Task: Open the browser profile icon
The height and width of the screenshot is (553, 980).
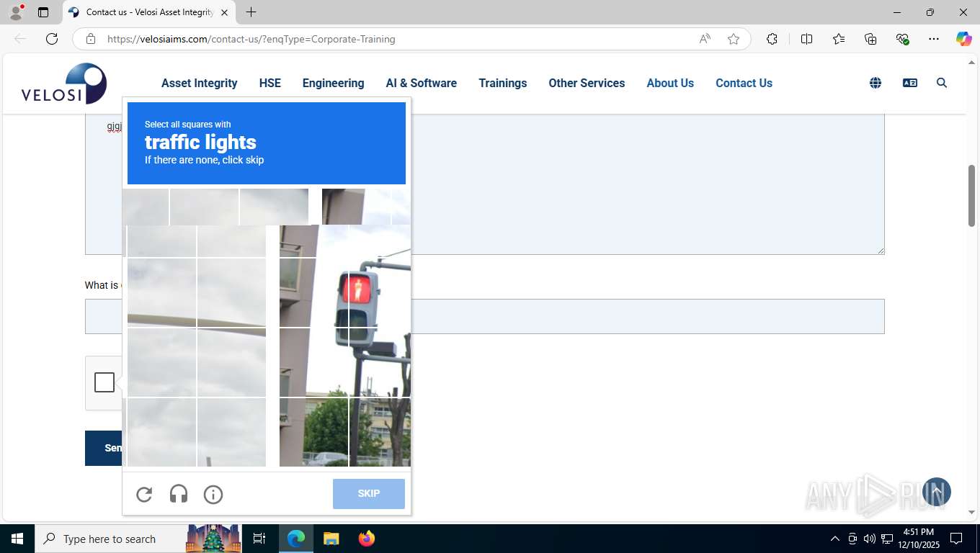Action: [x=16, y=12]
